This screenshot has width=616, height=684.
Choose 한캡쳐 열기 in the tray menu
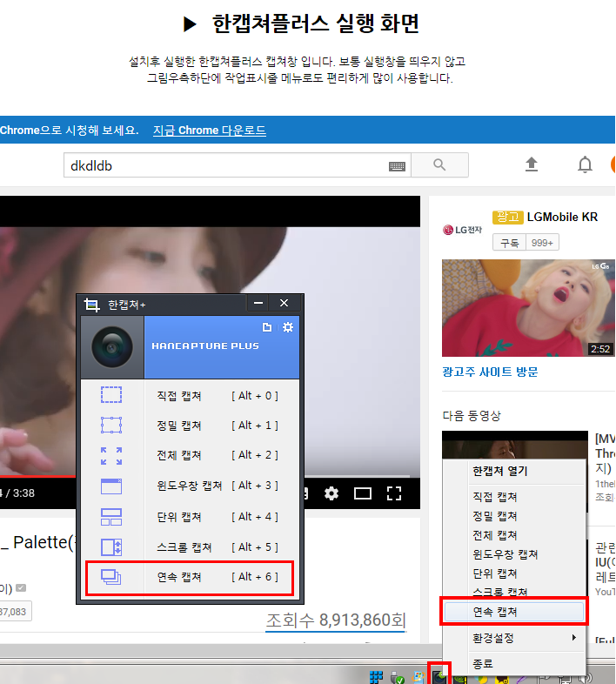pyautogui.click(x=500, y=471)
